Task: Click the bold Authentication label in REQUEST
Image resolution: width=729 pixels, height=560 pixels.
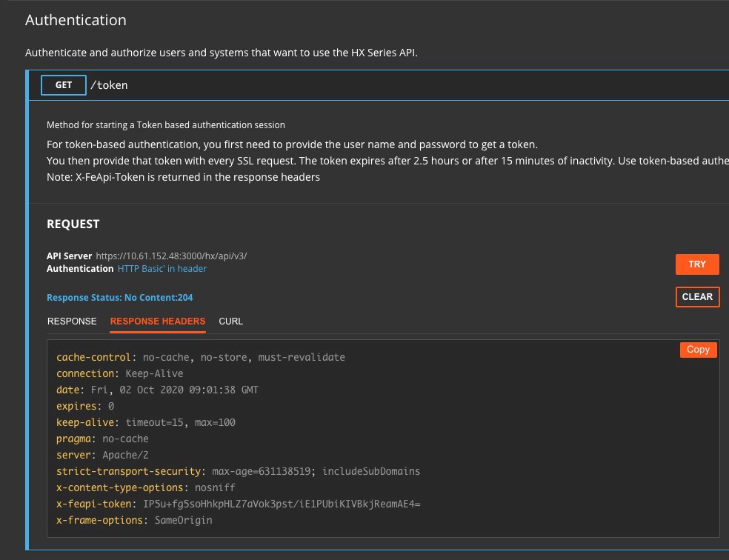Action: (80, 269)
